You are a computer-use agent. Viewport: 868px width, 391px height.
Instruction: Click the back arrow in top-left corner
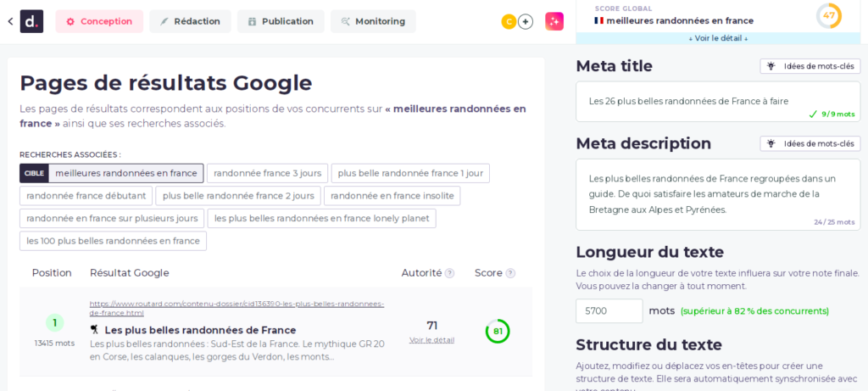9,21
